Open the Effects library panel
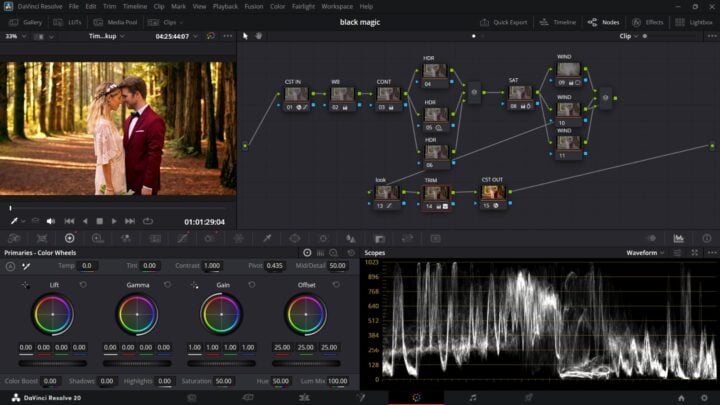This screenshot has width=720, height=405. 649,21
